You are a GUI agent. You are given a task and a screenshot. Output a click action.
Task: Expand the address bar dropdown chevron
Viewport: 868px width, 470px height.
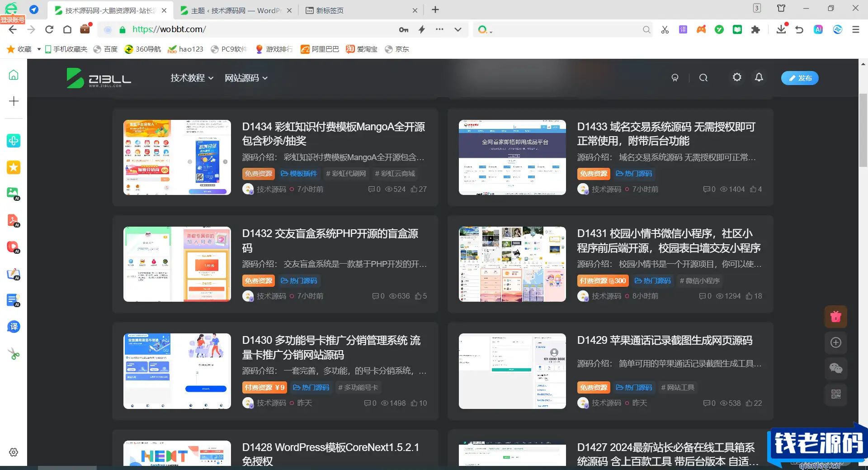tap(458, 29)
